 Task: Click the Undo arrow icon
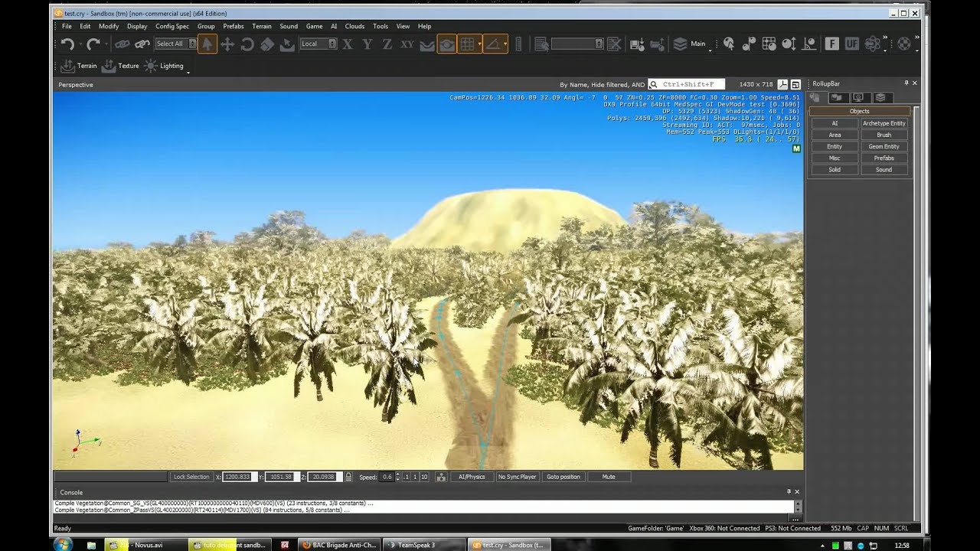pyautogui.click(x=67, y=44)
